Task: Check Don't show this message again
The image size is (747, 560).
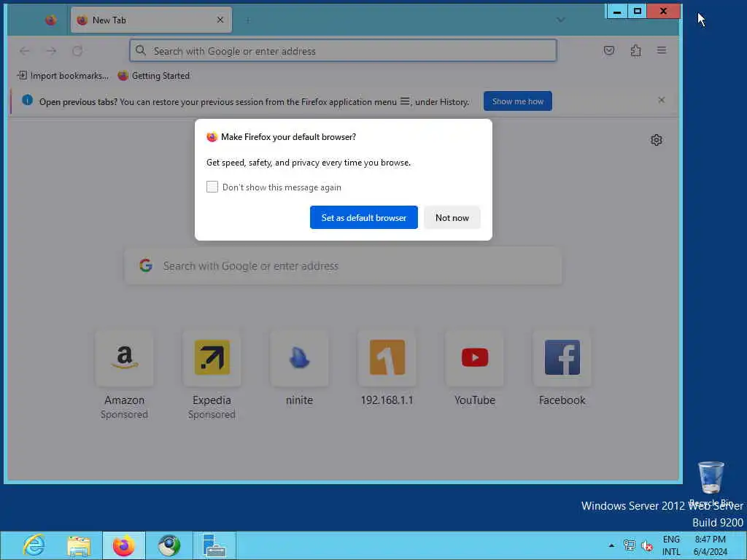Action: click(x=212, y=187)
